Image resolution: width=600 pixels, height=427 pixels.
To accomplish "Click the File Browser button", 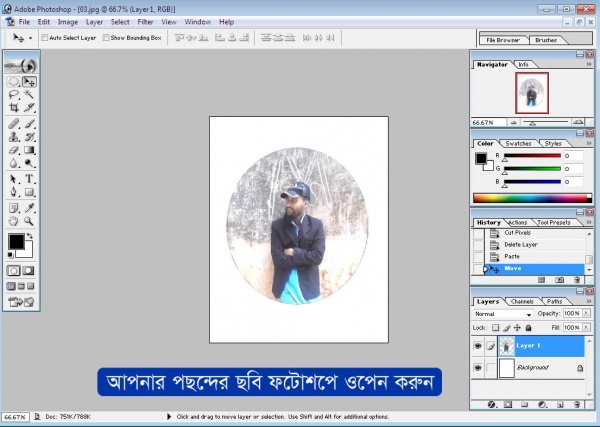I will [x=501, y=40].
